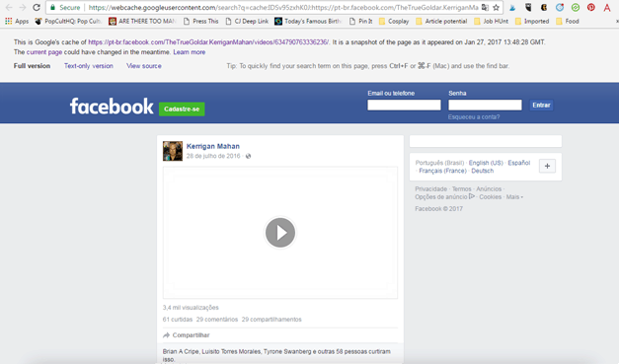Click the 61 curtidas count

[178, 320]
